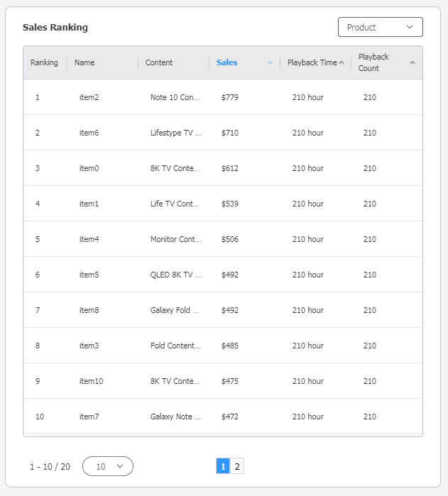Select page 1 in pagination
Screen dimensions: 448x496
(223, 466)
